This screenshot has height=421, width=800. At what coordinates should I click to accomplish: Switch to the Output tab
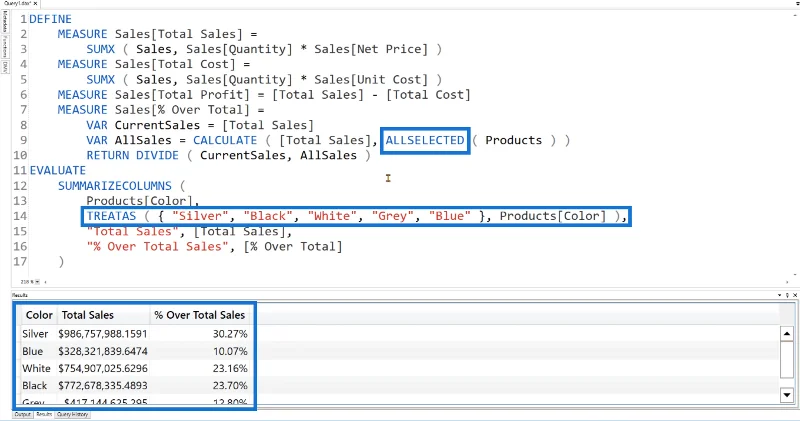click(22, 414)
